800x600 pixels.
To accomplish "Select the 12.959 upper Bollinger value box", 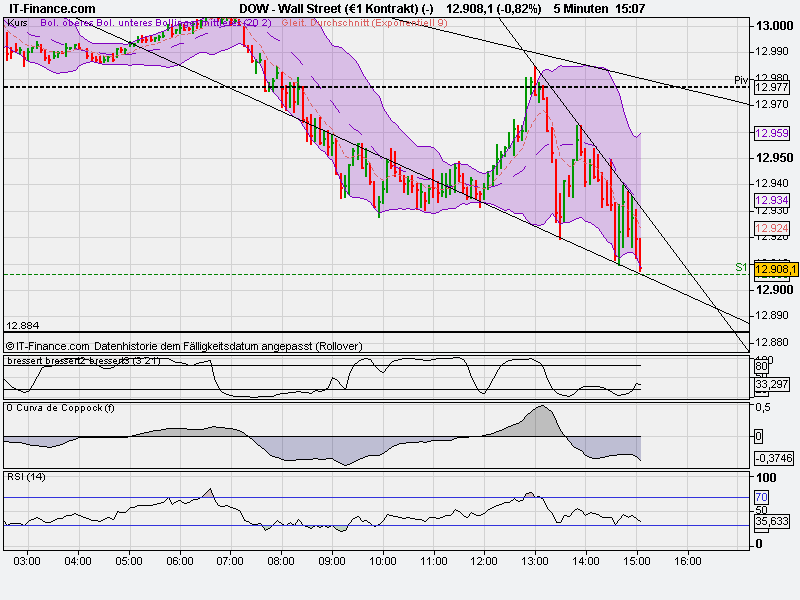I will click(771, 133).
